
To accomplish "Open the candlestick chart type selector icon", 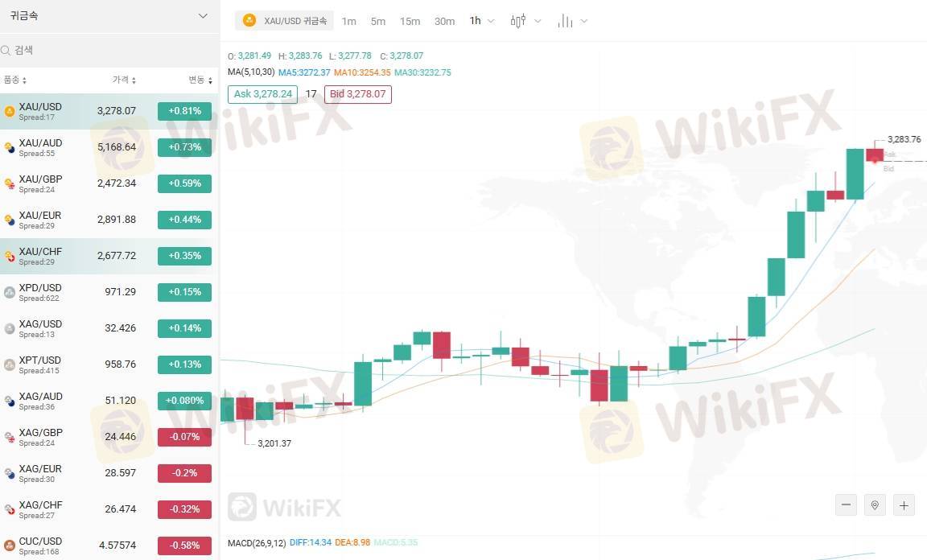I will click(518, 21).
